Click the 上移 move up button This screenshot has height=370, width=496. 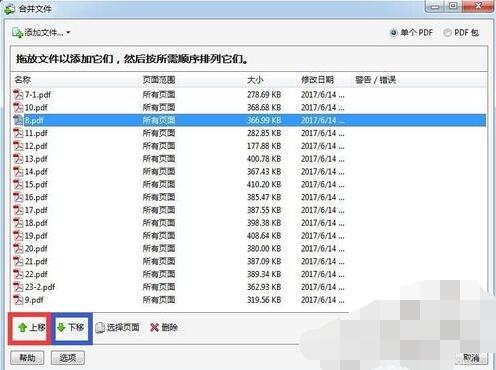[31, 328]
